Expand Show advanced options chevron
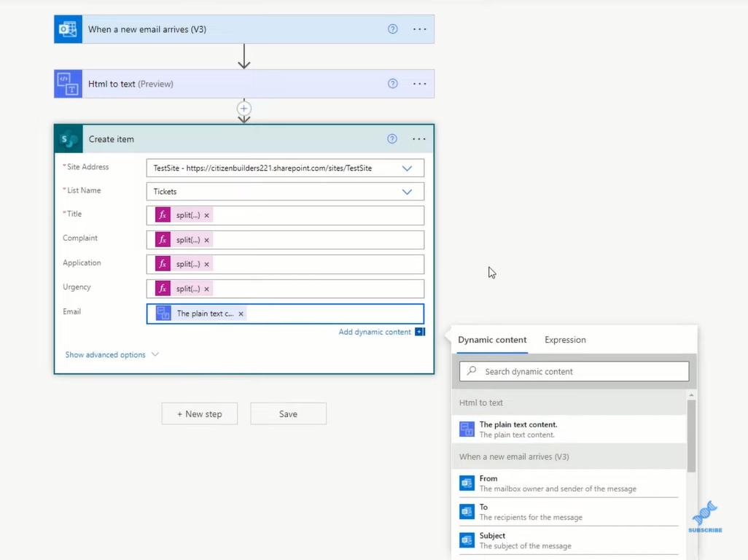The width and height of the screenshot is (748, 560). coord(155,354)
